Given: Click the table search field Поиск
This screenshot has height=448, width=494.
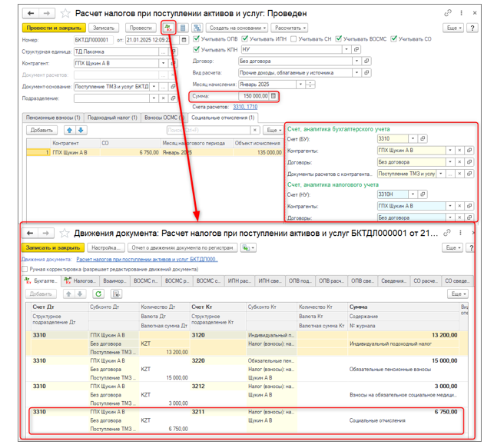Looking at the screenshot, I should click(208, 130).
